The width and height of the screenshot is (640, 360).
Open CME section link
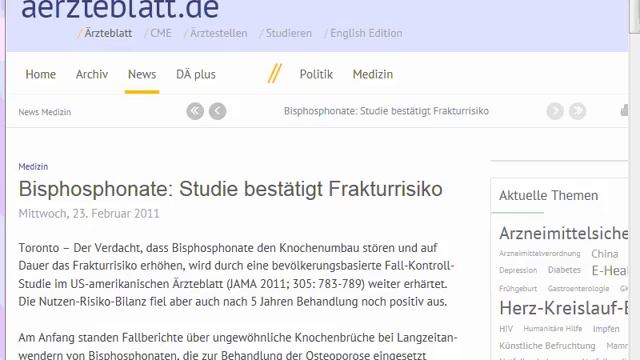coord(161,33)
